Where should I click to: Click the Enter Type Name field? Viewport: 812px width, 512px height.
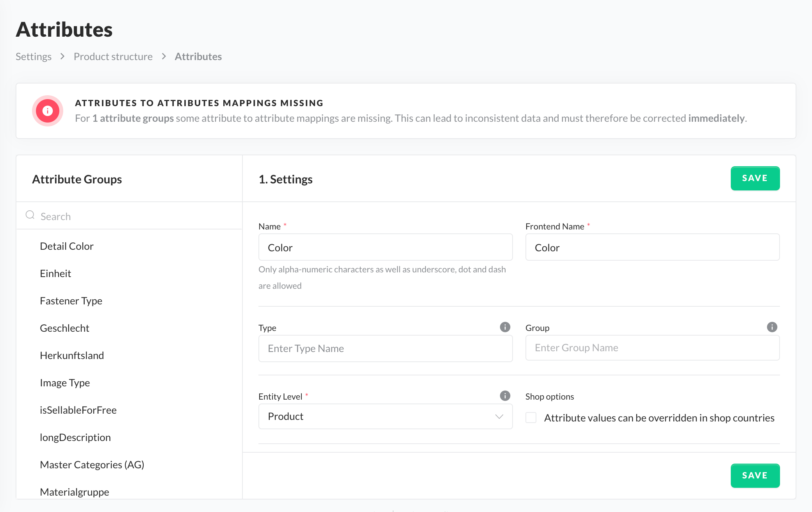pos(385,348)
